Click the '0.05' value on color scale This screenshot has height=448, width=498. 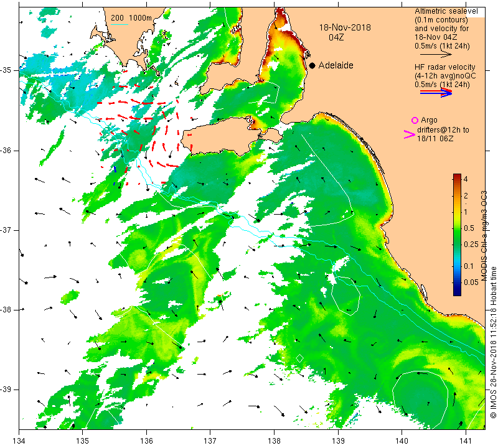pyautogui.click(x=471, y=282)
